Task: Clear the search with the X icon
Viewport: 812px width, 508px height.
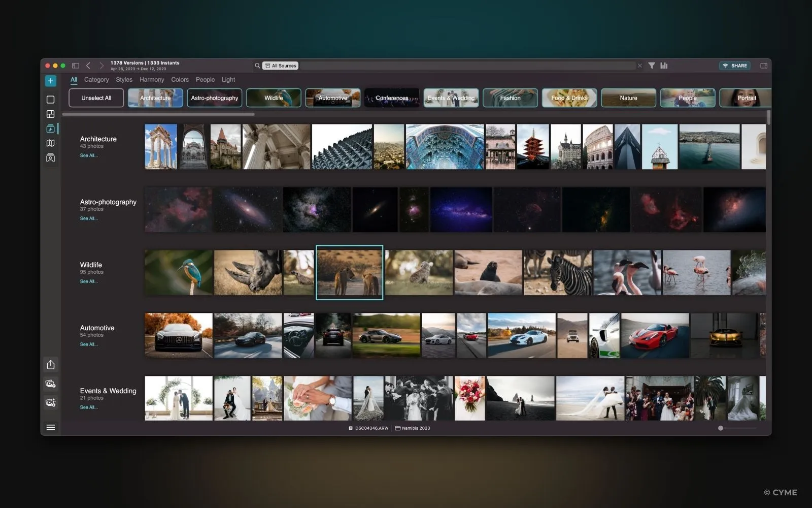Action: [x=639, y=66]
